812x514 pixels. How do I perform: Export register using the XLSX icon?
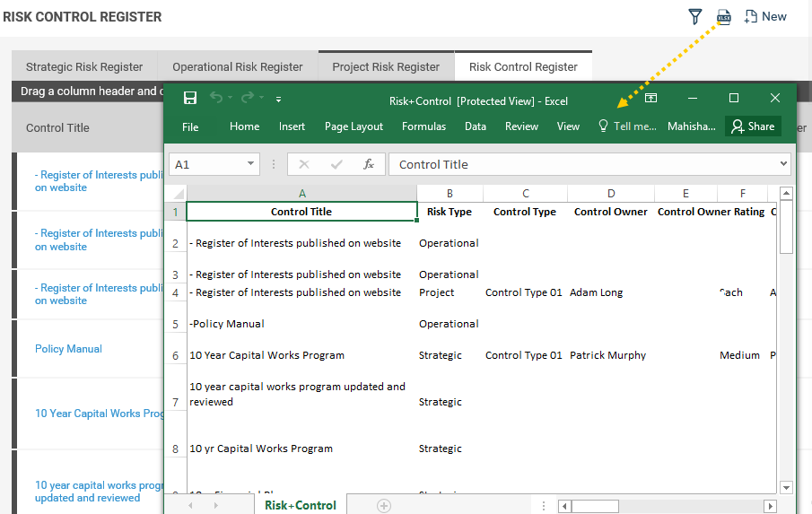click(723, 16)
